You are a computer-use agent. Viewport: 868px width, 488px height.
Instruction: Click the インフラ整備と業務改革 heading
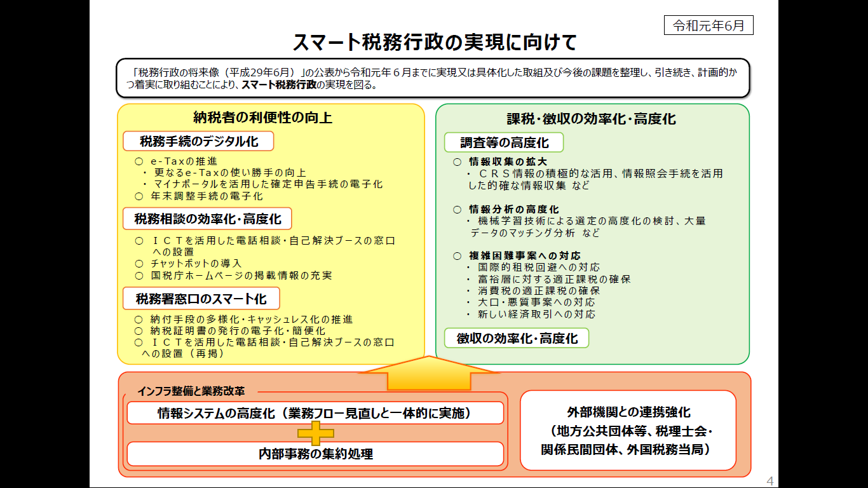click(191, 391)
